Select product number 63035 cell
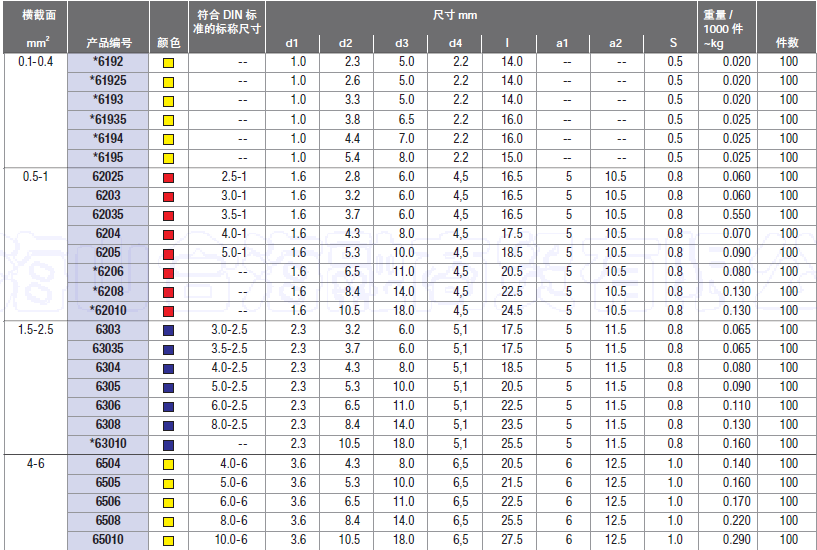This screenshot has height=550, width=817. 108,349
